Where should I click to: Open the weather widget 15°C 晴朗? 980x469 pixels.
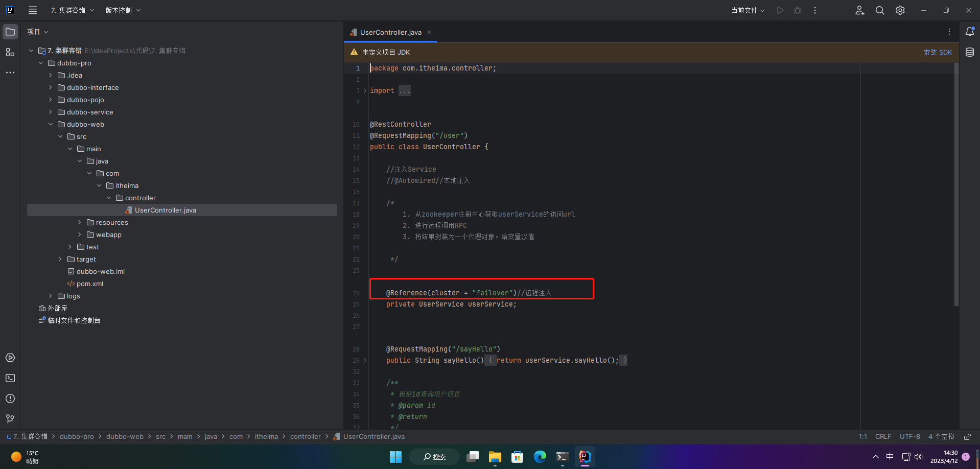coord(26,457)
